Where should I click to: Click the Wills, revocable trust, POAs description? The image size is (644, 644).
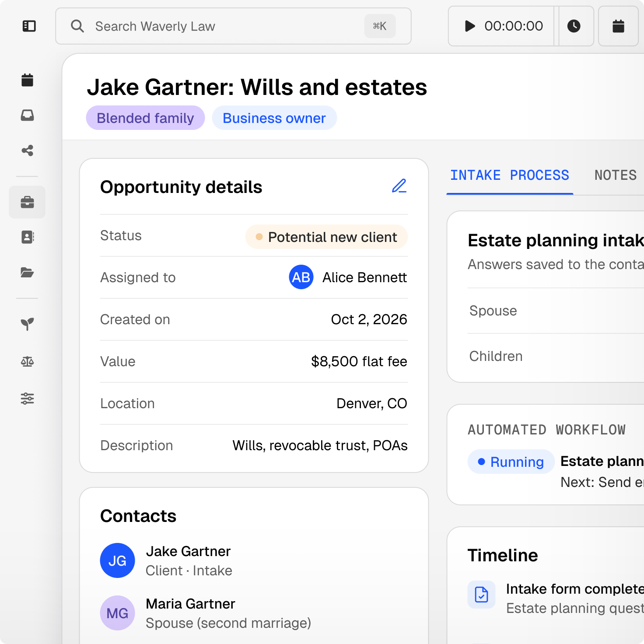(320, 445)
